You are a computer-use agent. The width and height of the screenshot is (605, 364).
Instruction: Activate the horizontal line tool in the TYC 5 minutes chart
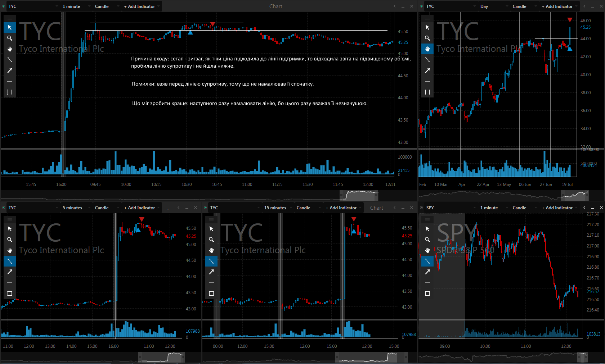10,283
